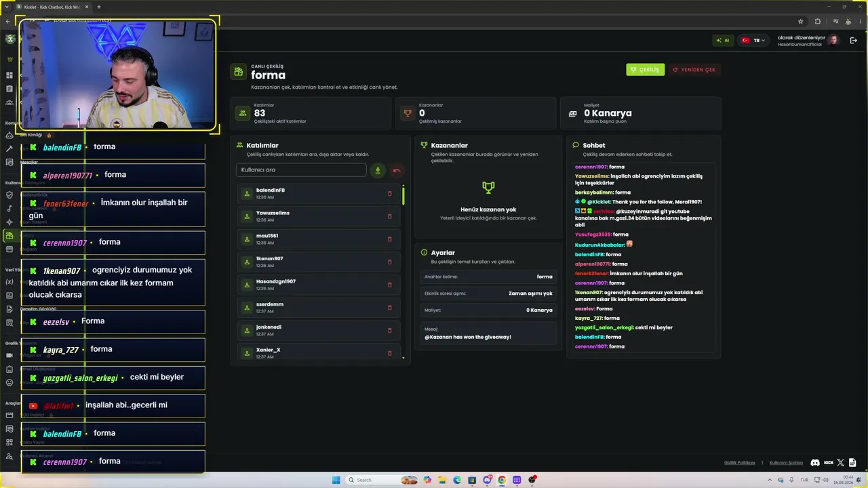Click the giveaway gift icon beside forma title
Viewport: 868px width, 488px height.
238,71
